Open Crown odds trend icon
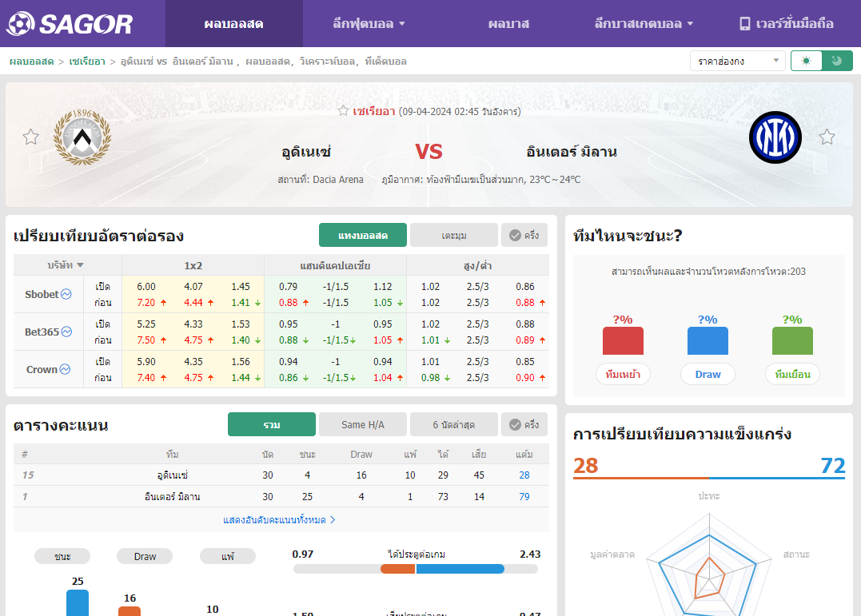The image size is (861, 616). [65, 369]
